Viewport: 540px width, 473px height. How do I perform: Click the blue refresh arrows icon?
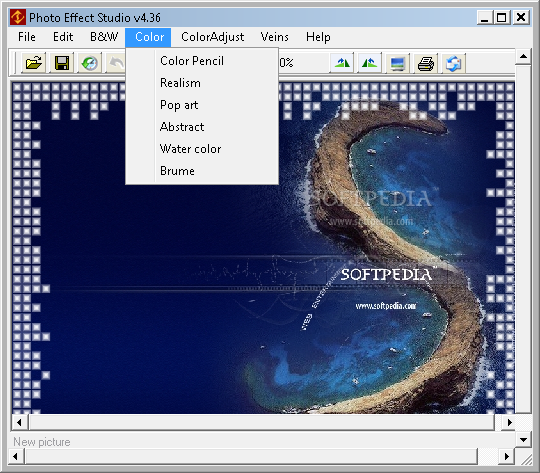click(454, 63)
